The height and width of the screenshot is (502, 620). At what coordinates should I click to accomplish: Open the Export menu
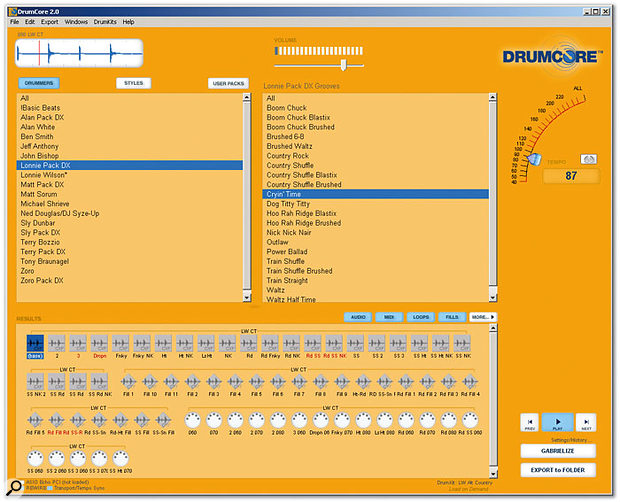[49, 22]
